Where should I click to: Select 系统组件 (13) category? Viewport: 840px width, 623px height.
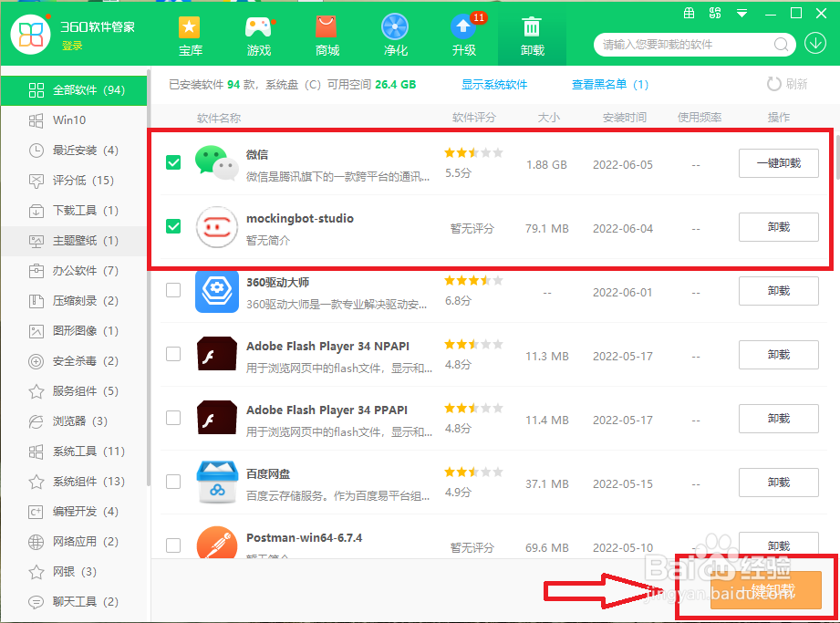click(74, 481)
